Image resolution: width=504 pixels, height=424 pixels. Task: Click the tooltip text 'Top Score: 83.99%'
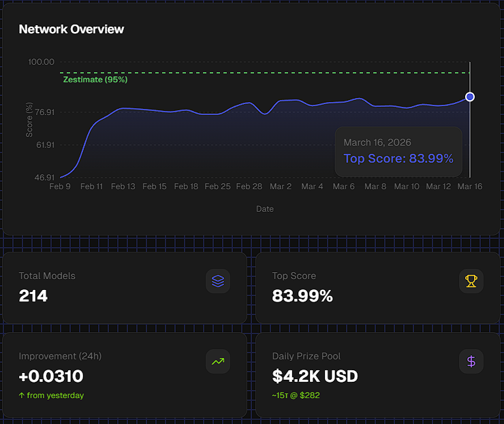tap(398, 159)
